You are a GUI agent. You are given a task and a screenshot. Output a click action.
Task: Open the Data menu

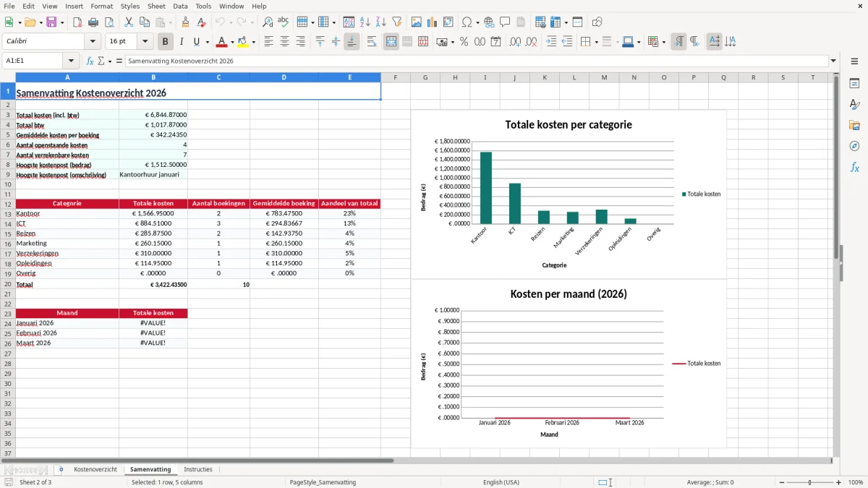180,6
